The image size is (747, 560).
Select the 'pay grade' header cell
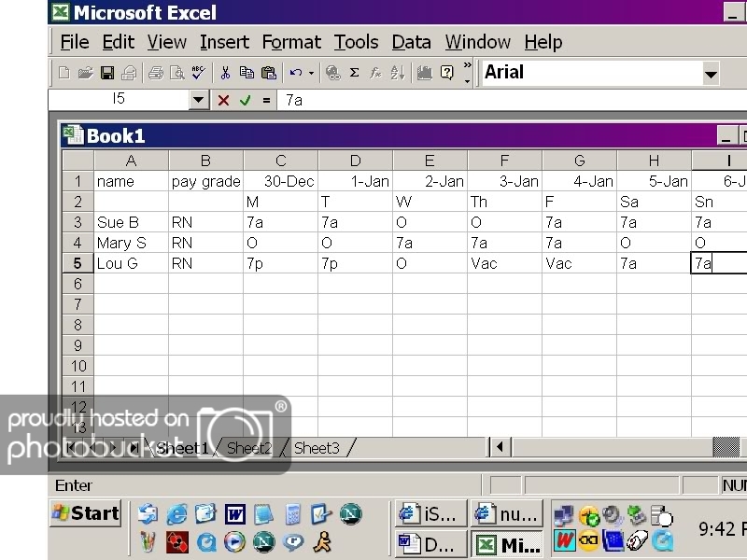(x=205, y=181)
